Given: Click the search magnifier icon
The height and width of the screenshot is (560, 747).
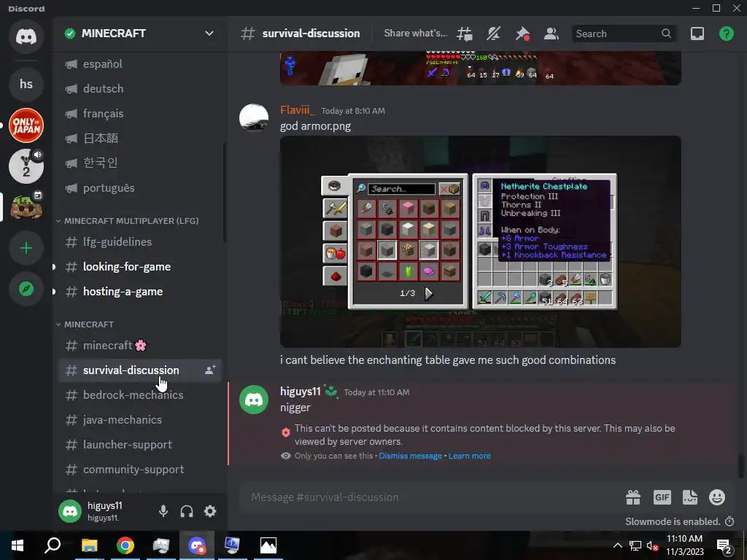Looking at the screenshot, I should coord(666,34).
